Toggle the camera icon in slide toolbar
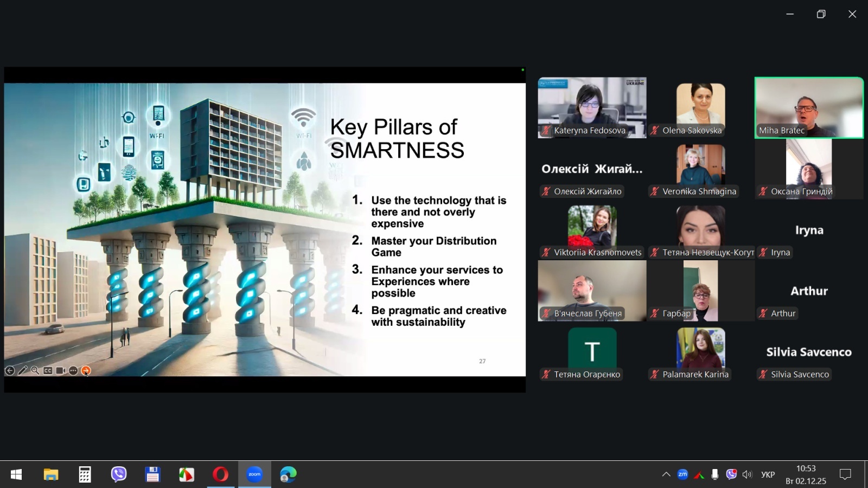The height and width of the screenshot is (488, 868). [x=60, y=371]
